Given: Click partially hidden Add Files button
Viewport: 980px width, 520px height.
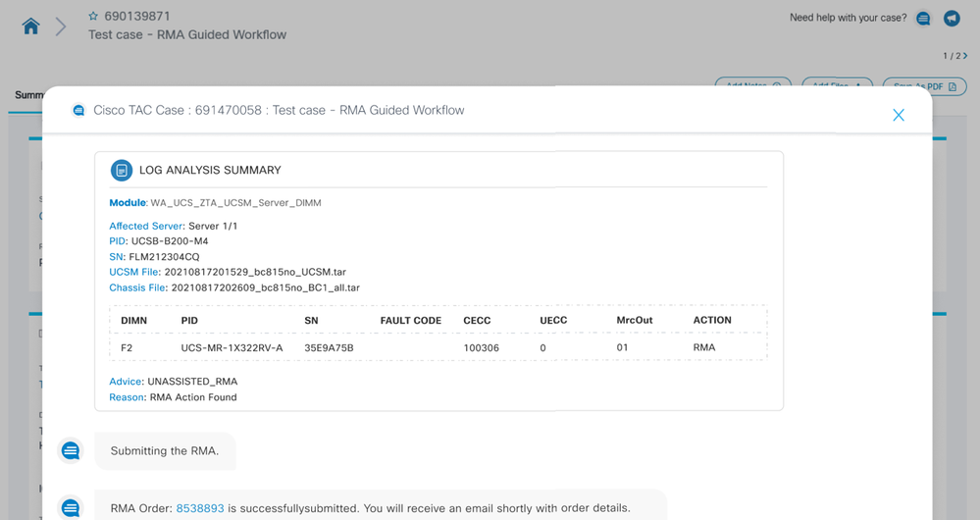Looking at the screenshot, I should click(x=840, y=83).
